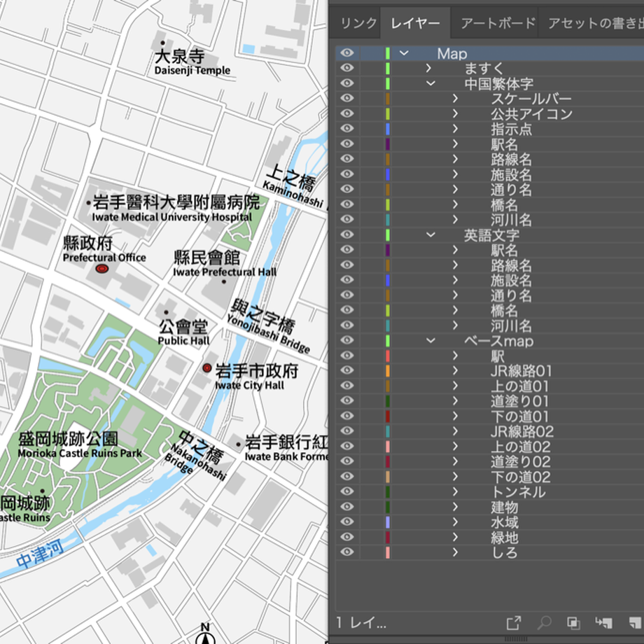The width and height of the screenshot is (644, 644).
Task: Expand the 上の道01 layer
Action: coord(455,386)
